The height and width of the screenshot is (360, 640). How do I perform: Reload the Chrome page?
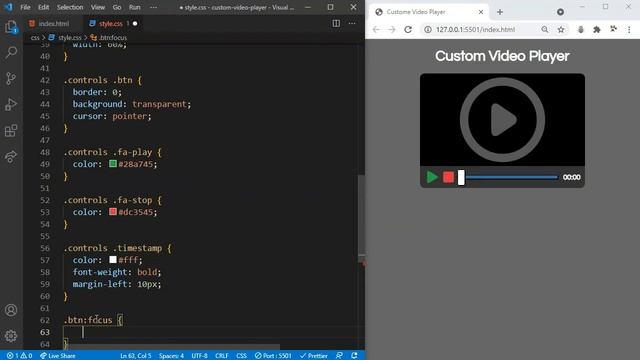pyautogui.click(x=408, y=29)
